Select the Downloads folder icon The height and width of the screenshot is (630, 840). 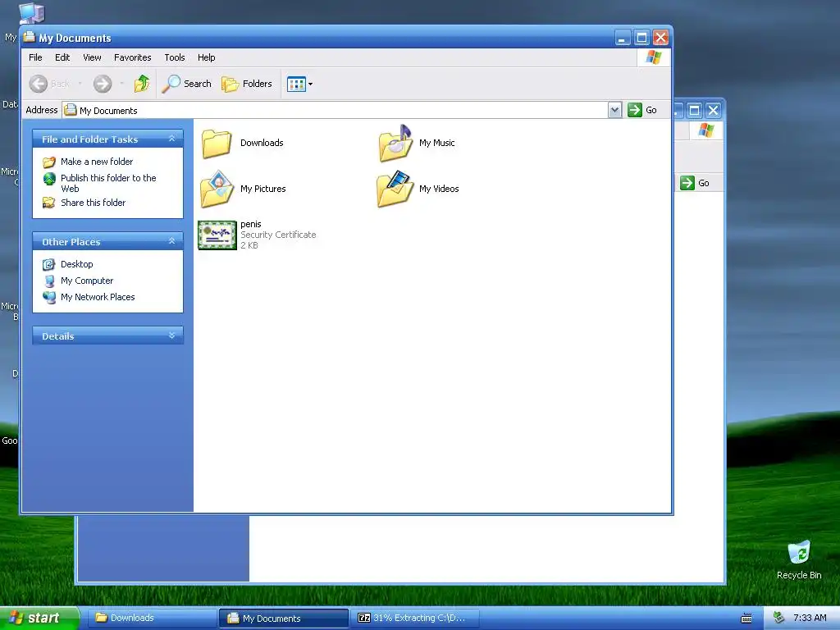click(x=217, y=144)
